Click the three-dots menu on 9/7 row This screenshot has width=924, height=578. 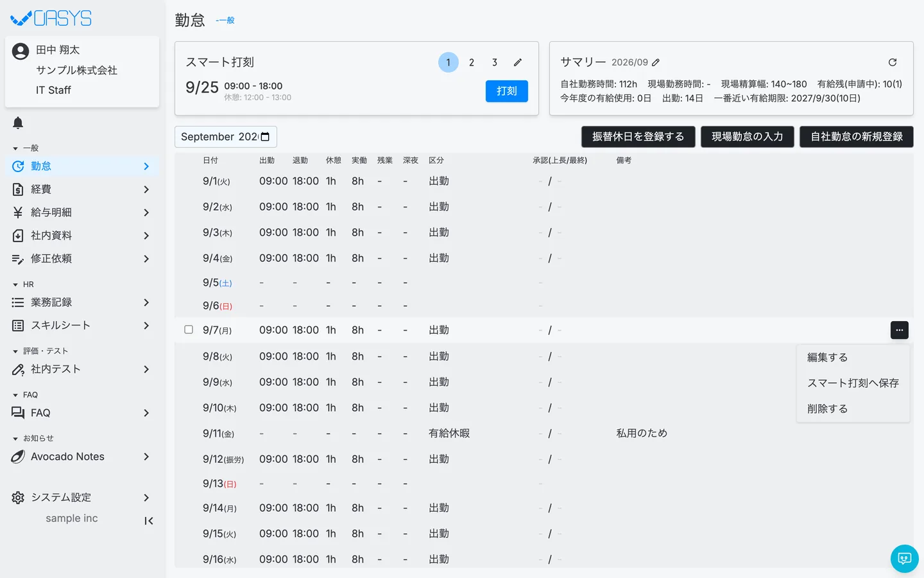tap(900, 330)
